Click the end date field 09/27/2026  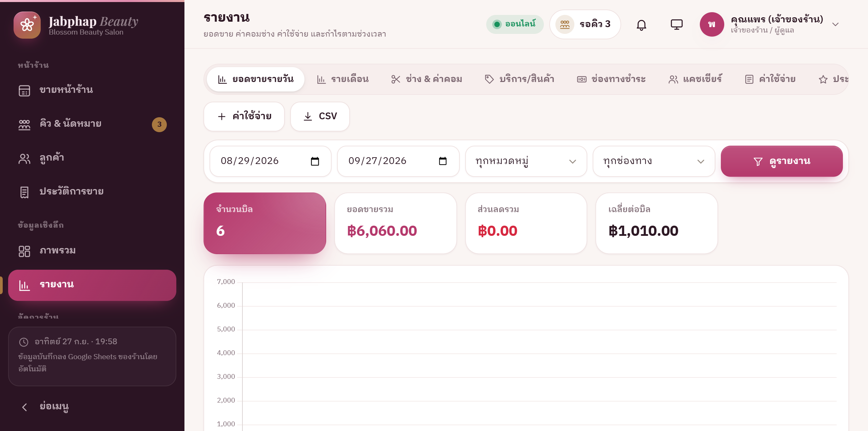click(398, 161)
